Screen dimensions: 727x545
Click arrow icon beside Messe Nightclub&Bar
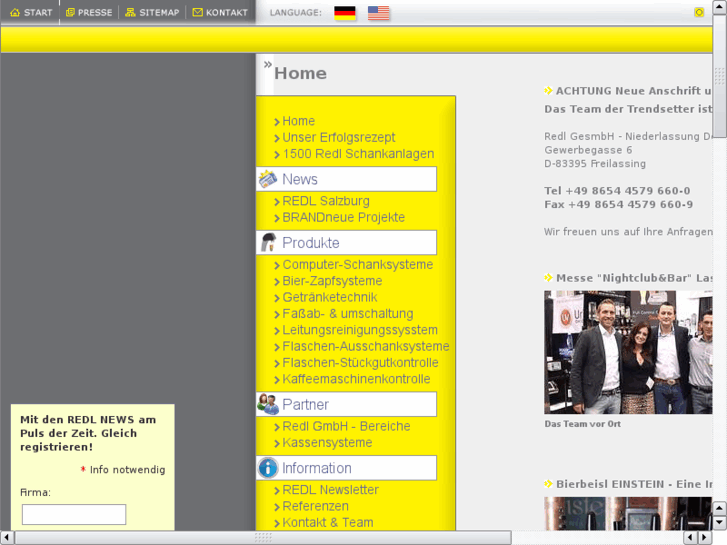[x=548, y=278]
